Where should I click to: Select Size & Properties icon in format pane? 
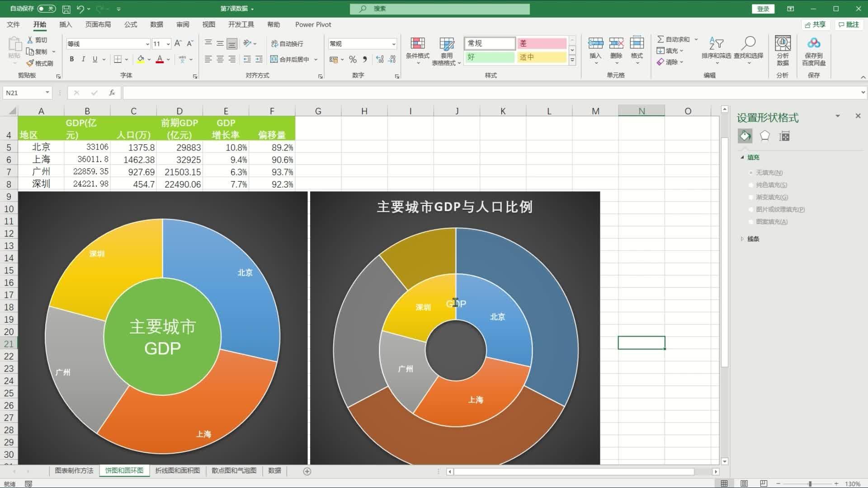pyautogui.click(x=784, y=136)
